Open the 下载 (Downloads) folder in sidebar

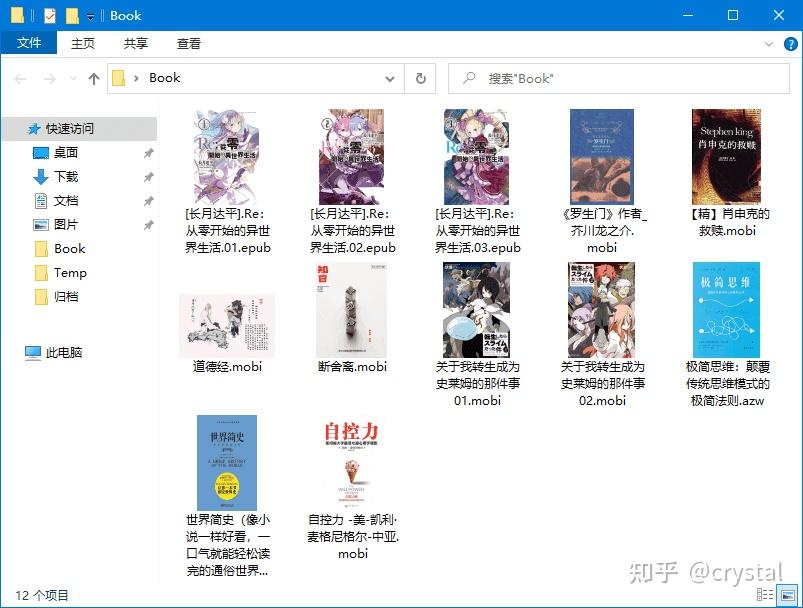click(67, 176)
